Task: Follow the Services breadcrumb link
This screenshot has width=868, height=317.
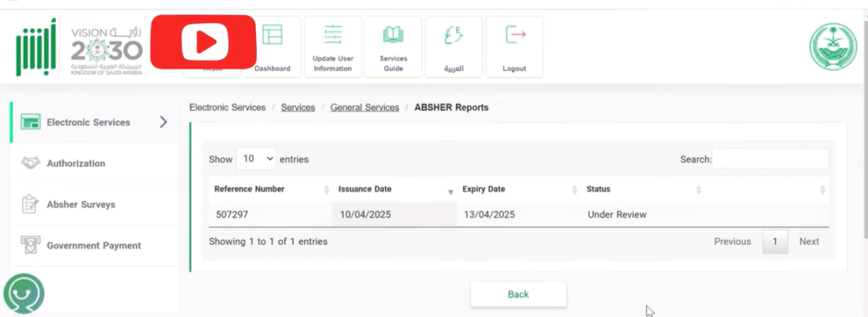Action: [298, 108]
